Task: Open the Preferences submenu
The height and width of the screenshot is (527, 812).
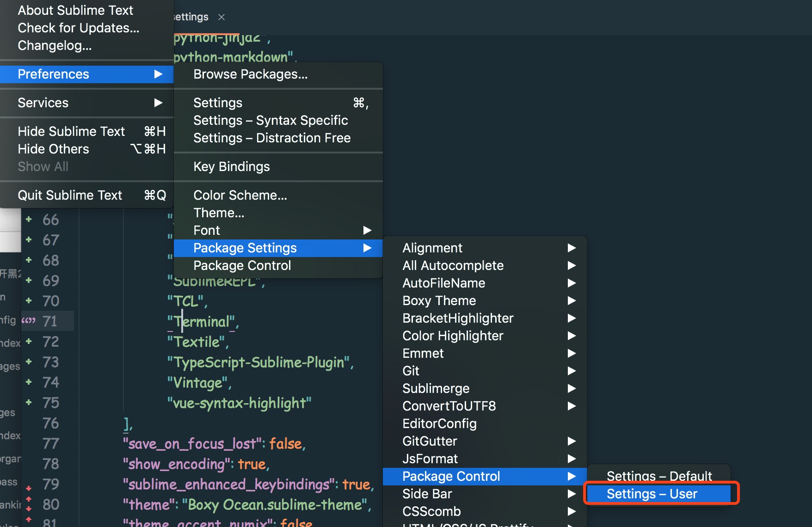Action: (86, 74)
